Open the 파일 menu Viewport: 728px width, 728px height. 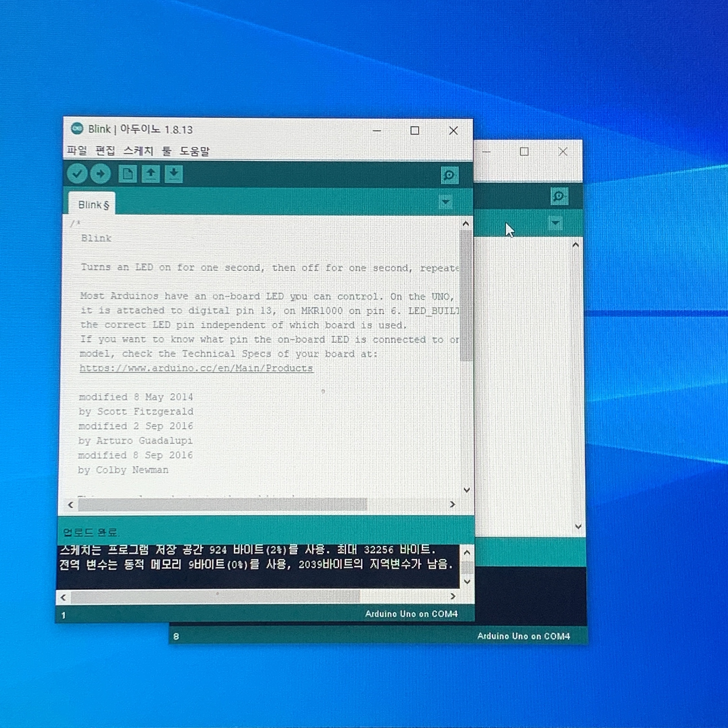pos(77,151)
